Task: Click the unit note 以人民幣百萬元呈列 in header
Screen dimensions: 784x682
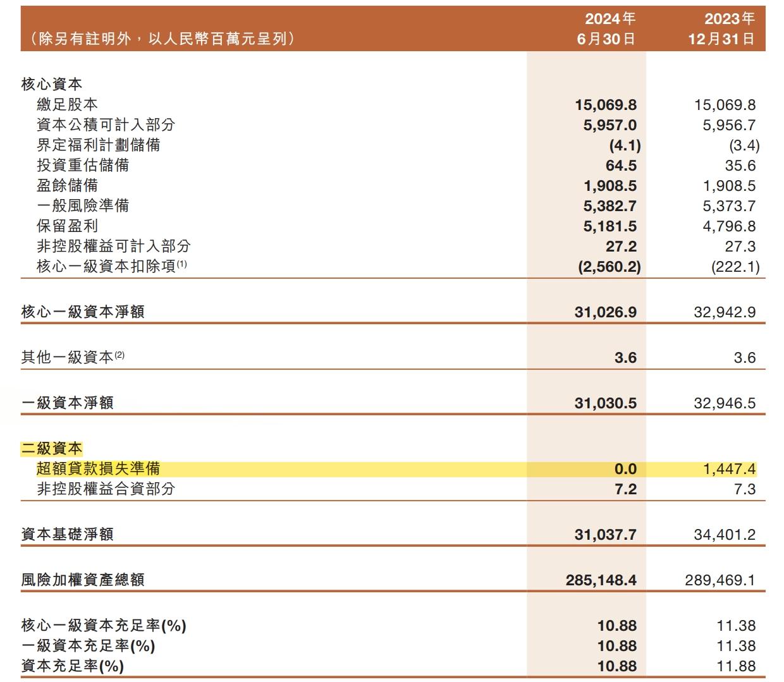Action: coord(218,39)
